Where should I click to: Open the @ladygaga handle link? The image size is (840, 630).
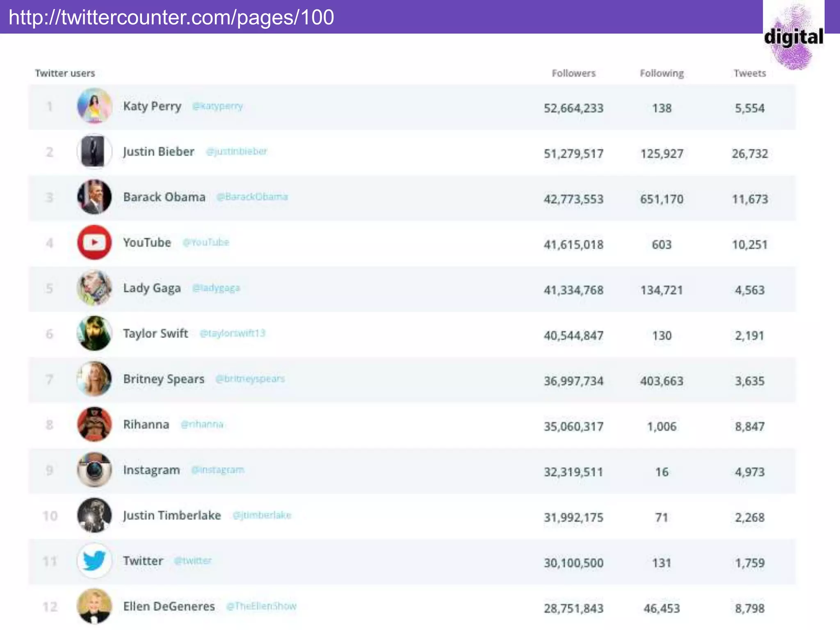216,288
